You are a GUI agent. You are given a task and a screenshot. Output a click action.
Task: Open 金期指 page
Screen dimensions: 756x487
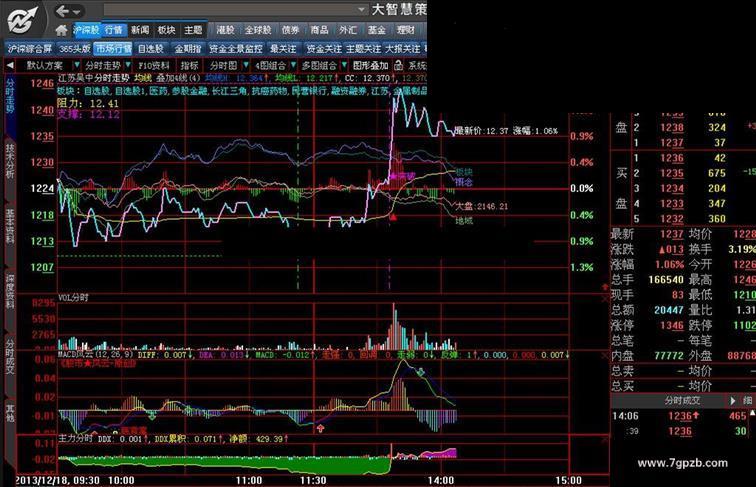[188, 49]
